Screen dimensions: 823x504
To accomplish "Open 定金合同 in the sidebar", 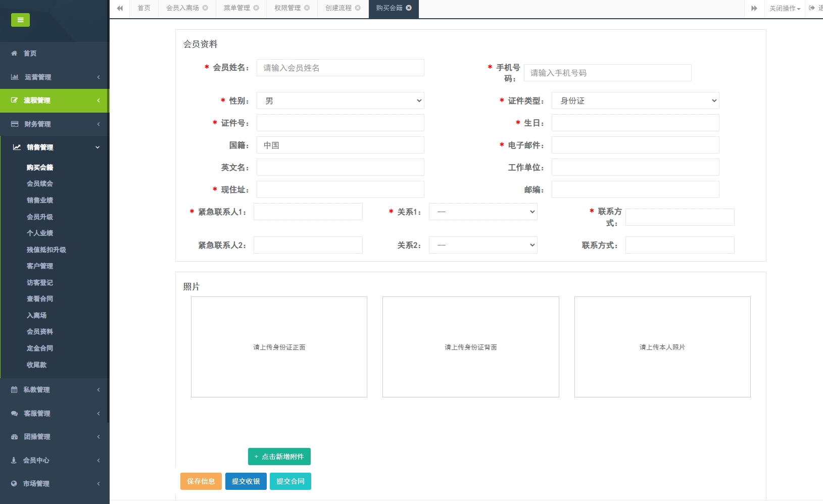I will 40,348.
